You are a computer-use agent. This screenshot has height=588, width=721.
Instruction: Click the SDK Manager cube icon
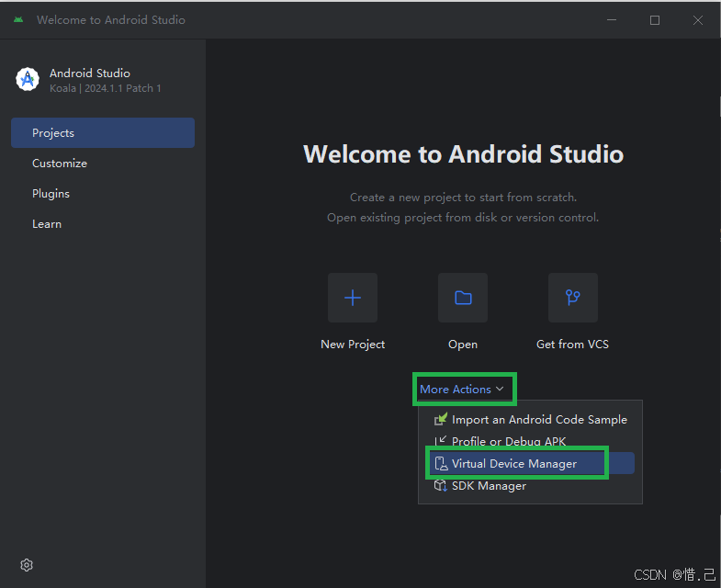(x=441, y=485)
